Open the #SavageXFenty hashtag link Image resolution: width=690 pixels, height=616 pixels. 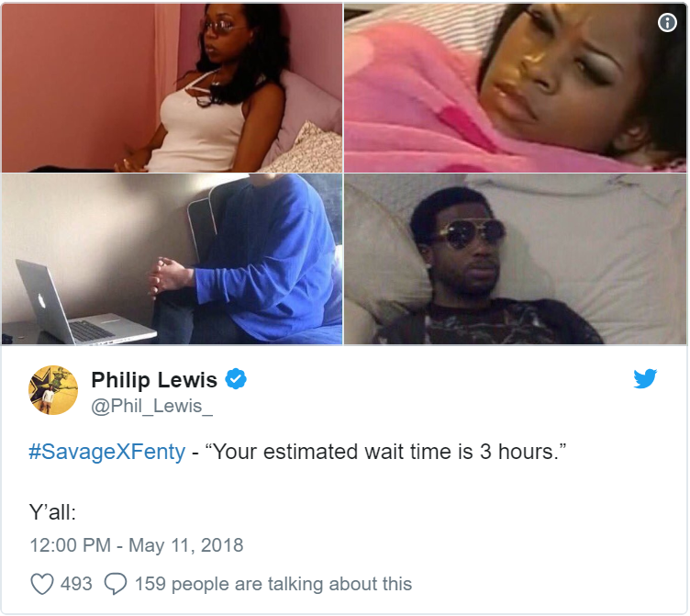pyautogui.click(x=107, y=452)
